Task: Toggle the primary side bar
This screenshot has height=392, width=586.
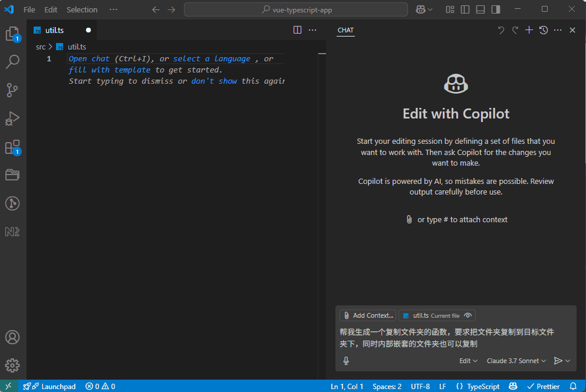Action: point(465,9)
